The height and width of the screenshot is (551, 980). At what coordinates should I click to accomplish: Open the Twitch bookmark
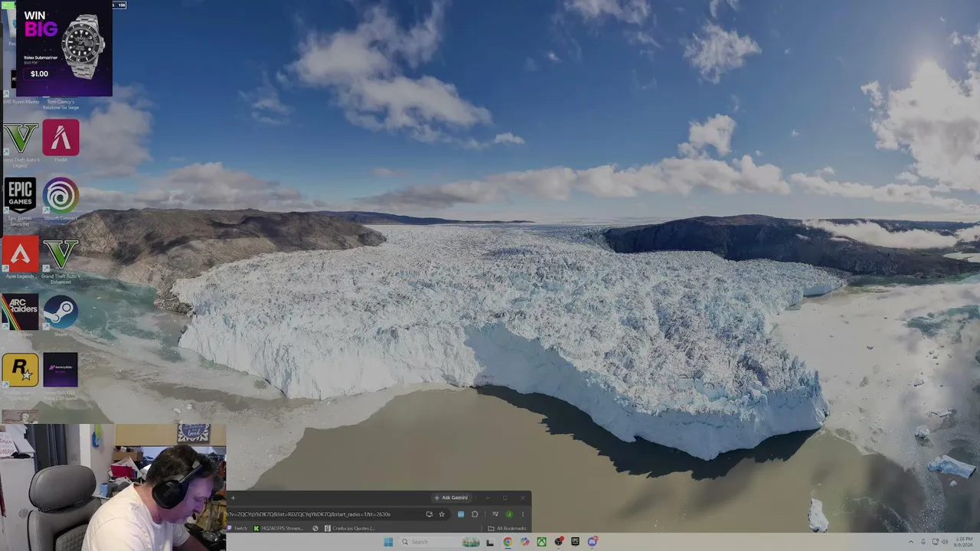click(x=237, y=528)
